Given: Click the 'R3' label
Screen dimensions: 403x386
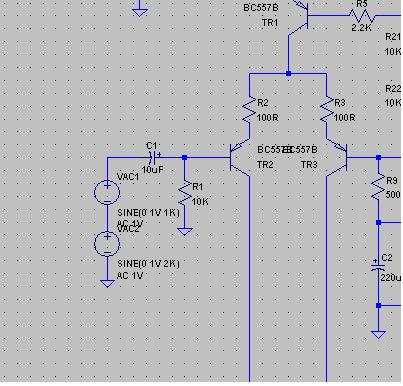Looking at the screenshot, I should pyautogui.click(x=340, y=103).
